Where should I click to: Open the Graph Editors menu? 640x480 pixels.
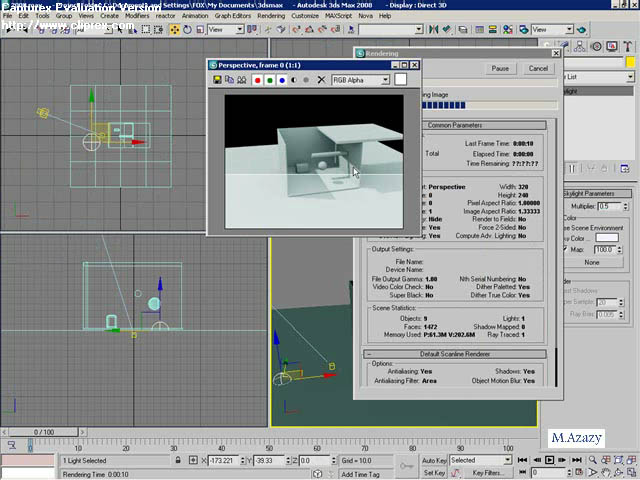233,16
